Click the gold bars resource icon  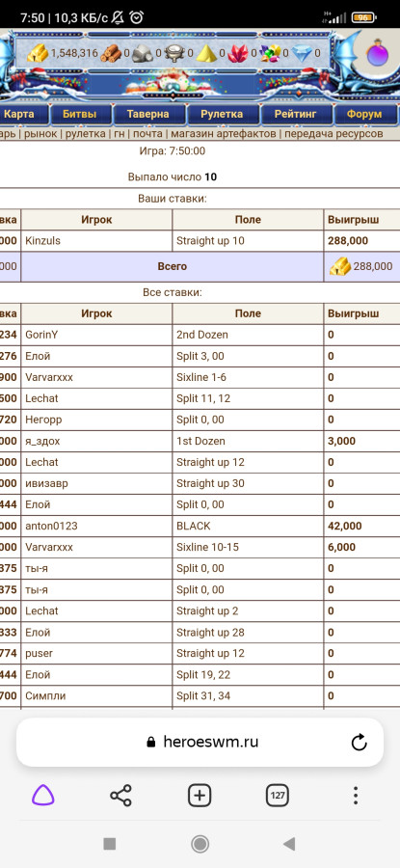(x=38, y=53)
